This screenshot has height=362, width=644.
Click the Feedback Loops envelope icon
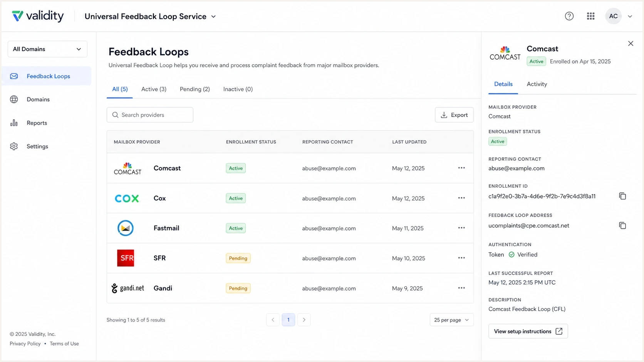[x=14, y=76]
